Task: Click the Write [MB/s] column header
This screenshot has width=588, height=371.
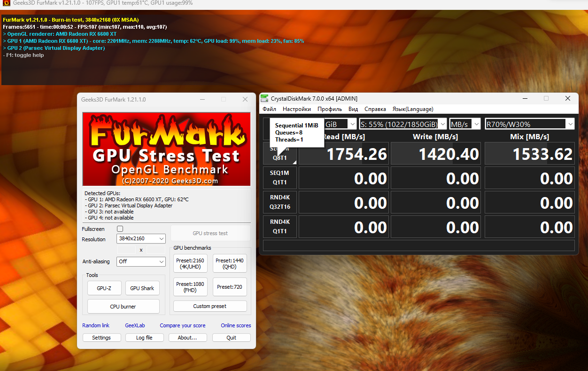Action: coord(435,136)
